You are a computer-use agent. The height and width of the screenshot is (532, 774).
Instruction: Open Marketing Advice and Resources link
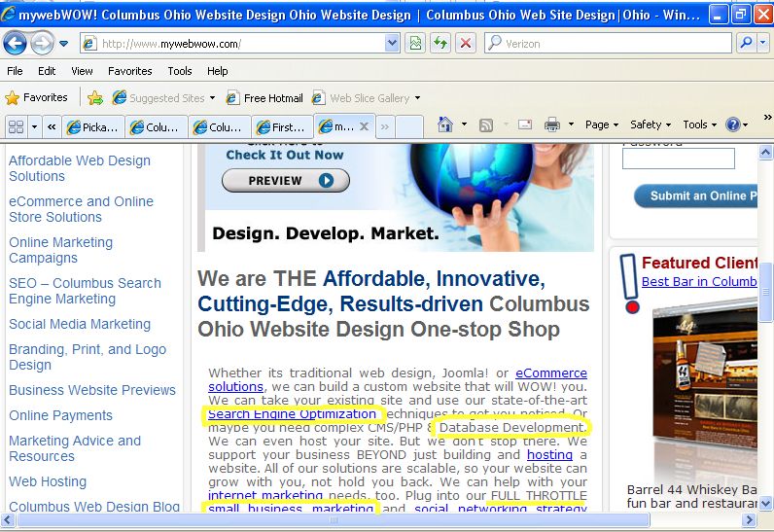pos(75,448)
